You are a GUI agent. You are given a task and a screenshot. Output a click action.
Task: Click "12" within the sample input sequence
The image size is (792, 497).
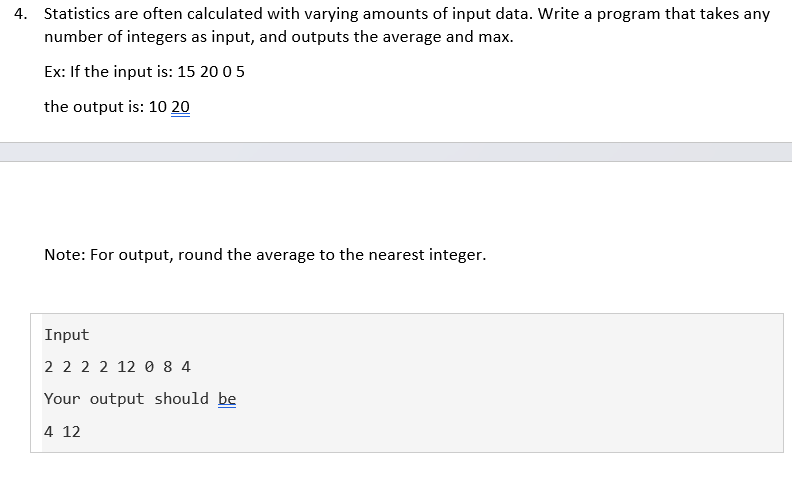126,367
